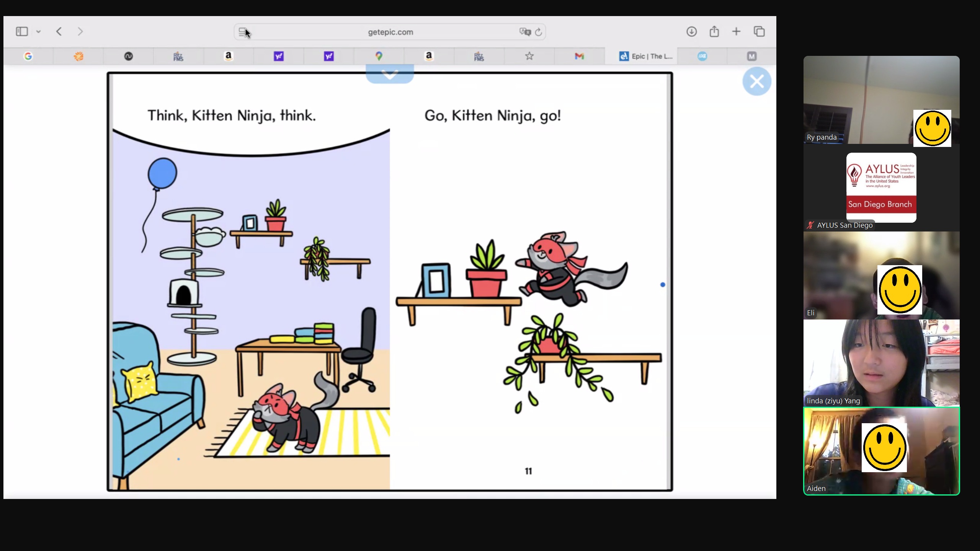This screenshot has width=980, height=551.
Task: Click the browser forward arrow
Action: pos(80,31)
